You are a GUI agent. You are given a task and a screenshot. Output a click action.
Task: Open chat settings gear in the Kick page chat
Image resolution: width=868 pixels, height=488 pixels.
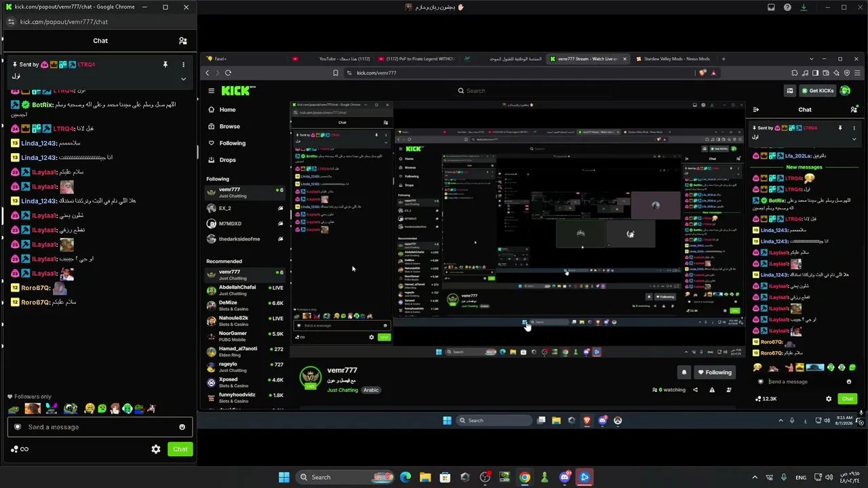(828, 399)
